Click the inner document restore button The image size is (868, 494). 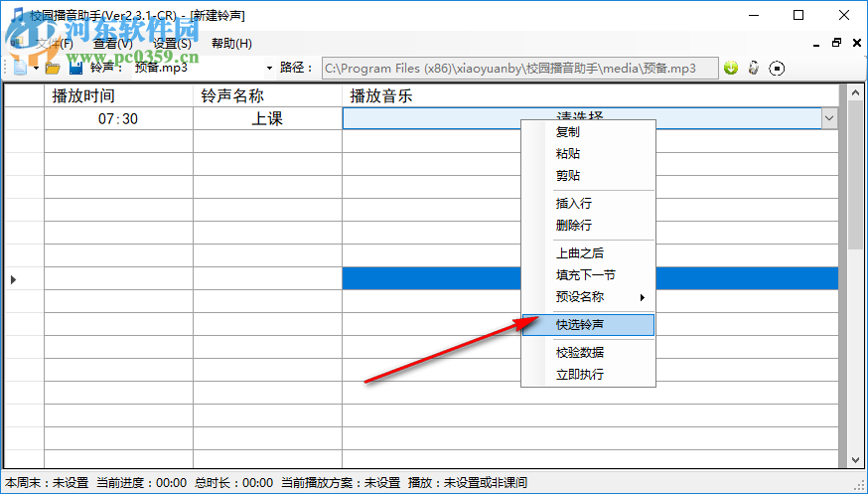(x=836, y=43)
